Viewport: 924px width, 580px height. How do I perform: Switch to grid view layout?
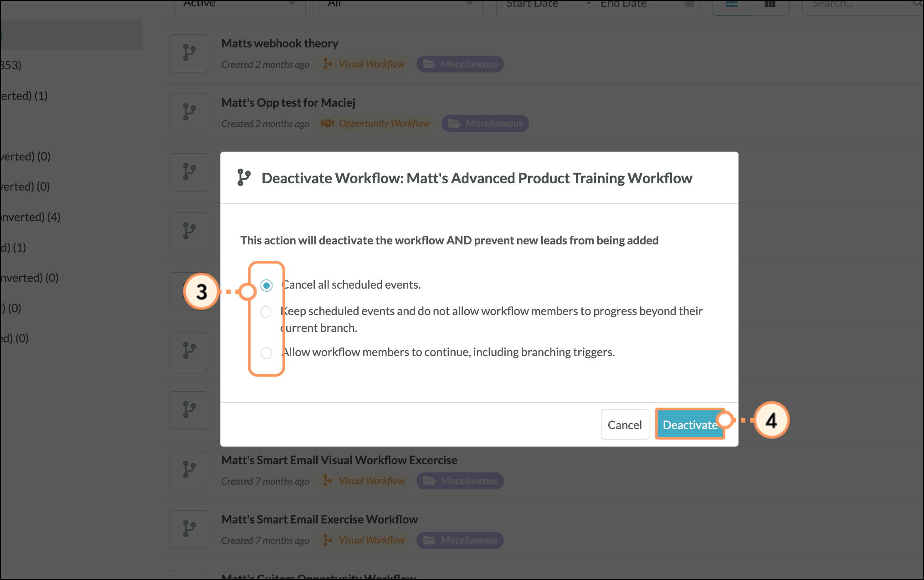pos(770,5)
